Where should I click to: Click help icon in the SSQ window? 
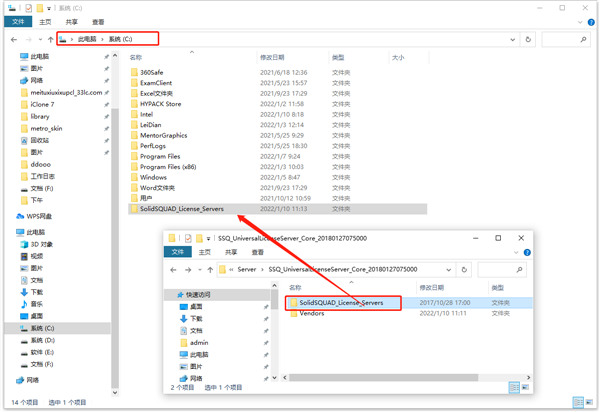pyautogui.click(x=527, y=252)
